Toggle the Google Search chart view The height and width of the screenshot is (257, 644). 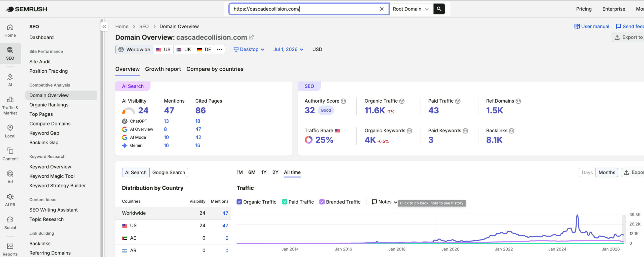[169, 173]
